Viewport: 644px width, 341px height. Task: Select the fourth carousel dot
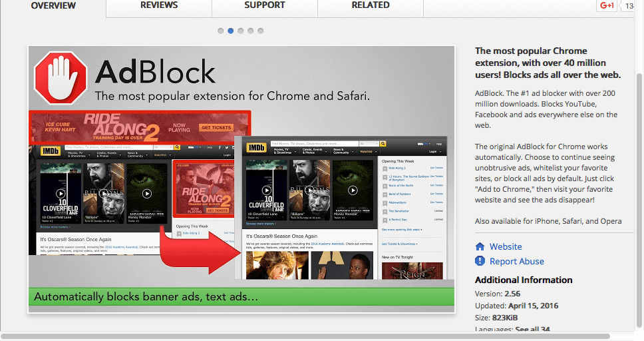tap(251, 31)
